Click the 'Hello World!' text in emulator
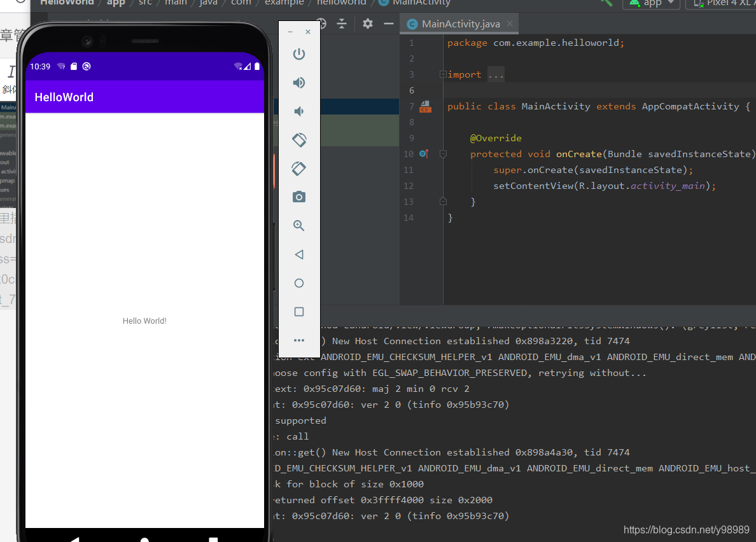The height and width of the screenshot is (542, 756). point(144,321)
